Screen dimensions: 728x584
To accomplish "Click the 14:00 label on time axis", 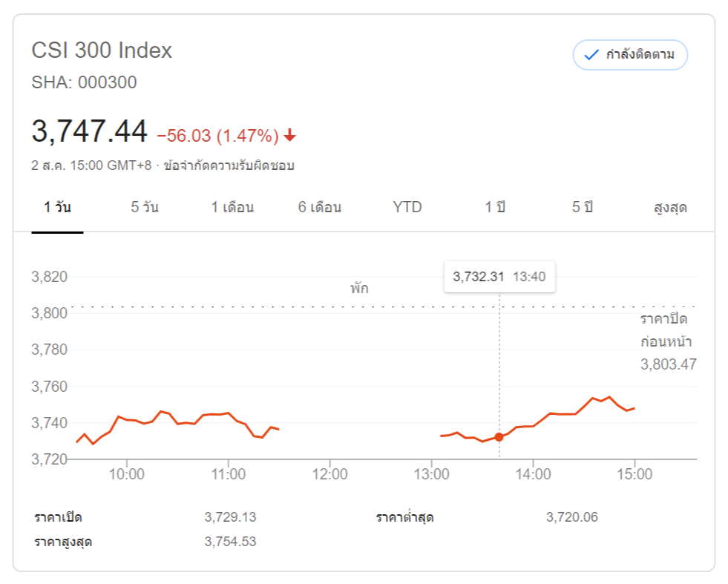I will (533, 474).
